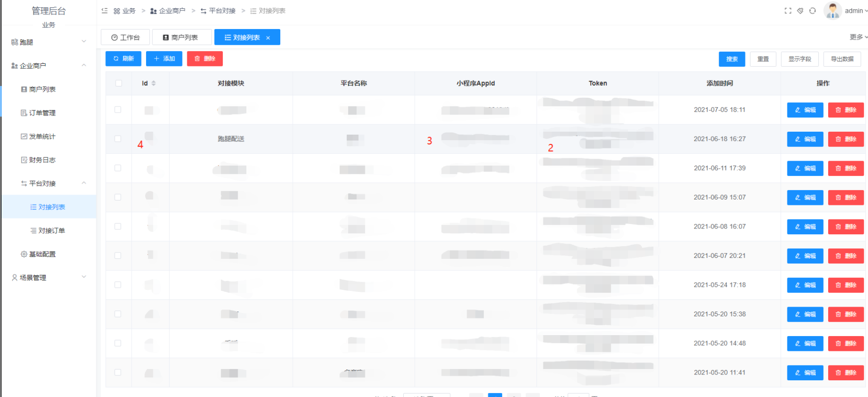868x397 pixels.
Task: Switch to the 商户列表 tab
Action: tap(181, 37)
